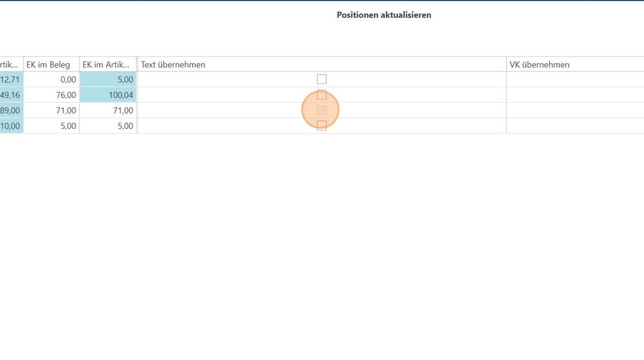The image size is (644, 360).
Task: Click the 76,00 cell in EK im Beleg
Action: coord(52,95)
